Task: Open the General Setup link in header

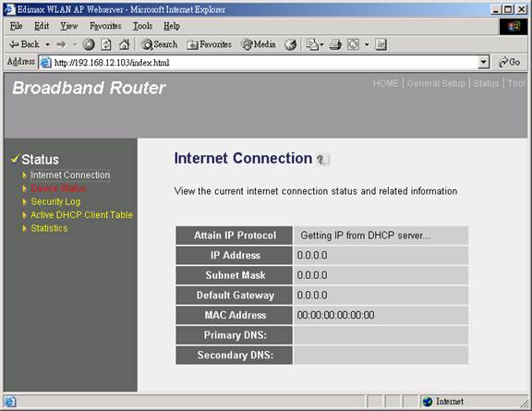Action: 436,83
